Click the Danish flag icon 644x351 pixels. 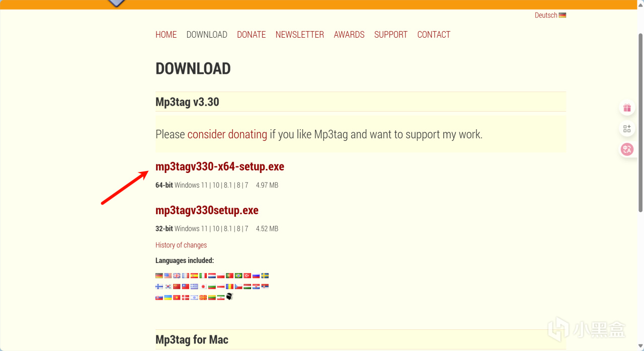pos(186,298)
